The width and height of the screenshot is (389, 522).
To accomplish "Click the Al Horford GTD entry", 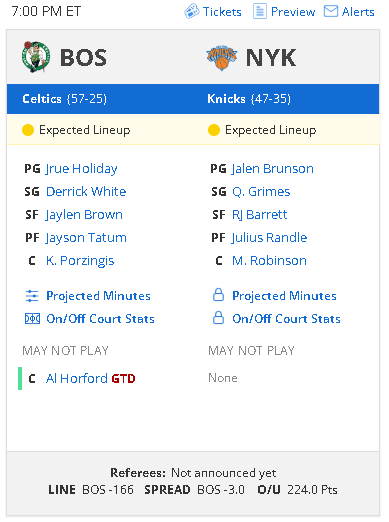I will click(90, 379).
